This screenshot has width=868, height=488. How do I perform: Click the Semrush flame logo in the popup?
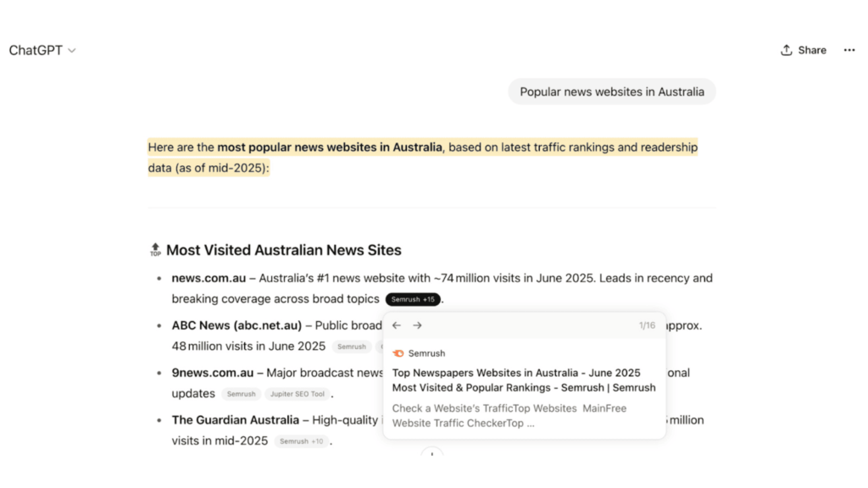tap(398, 353)
